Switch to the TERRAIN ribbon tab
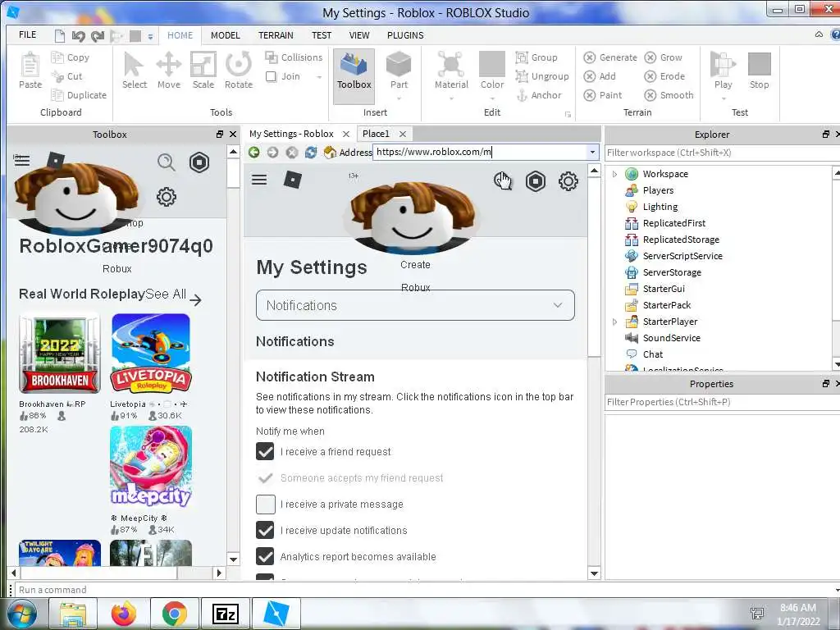 click(276, 35)
